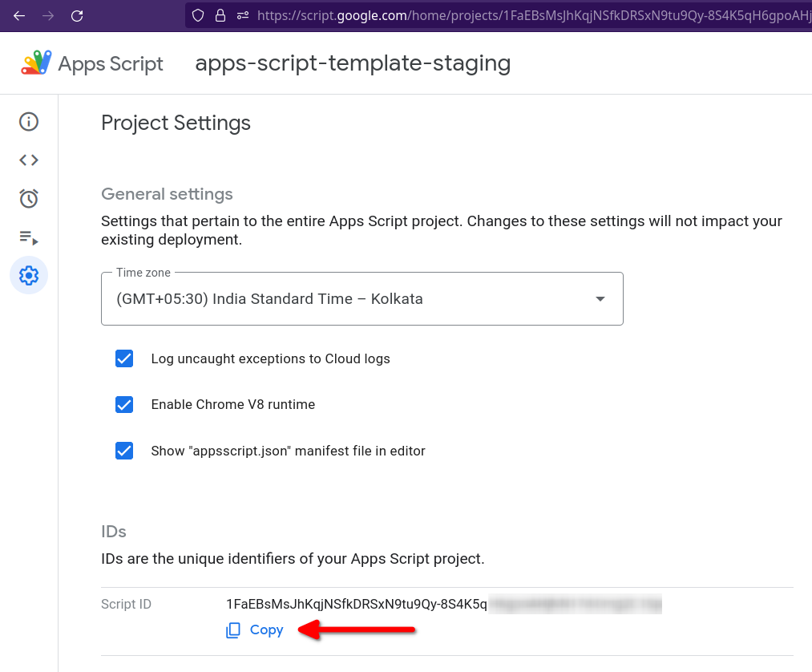Open the tracking protection shield icon
The height and width of the screenshot is (672, 812).
(x=198, y=15)
